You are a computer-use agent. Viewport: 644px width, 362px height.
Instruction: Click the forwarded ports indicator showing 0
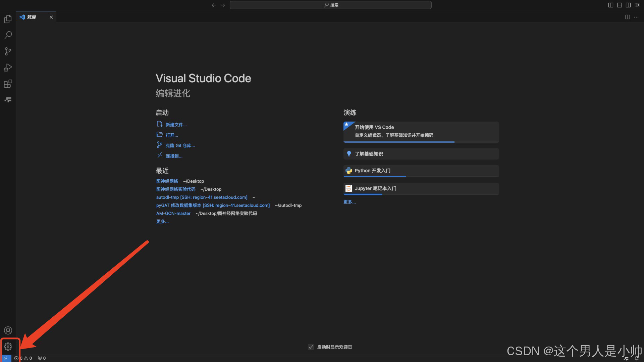(x=42, y=358)
